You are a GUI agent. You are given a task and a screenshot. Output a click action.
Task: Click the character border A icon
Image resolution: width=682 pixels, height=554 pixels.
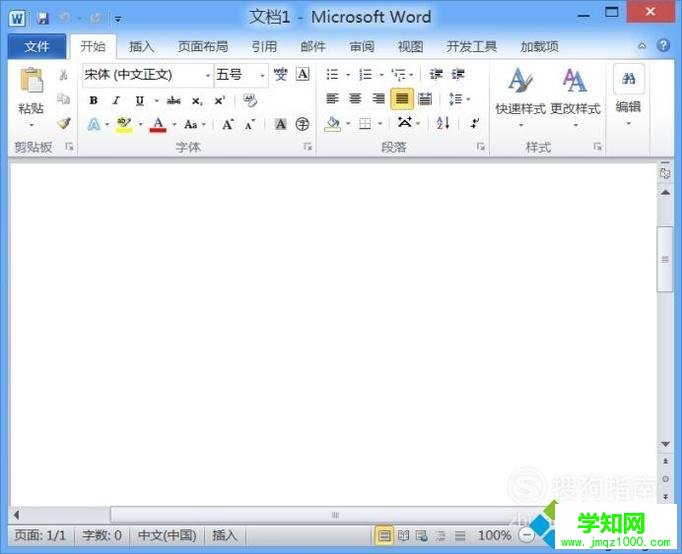tap(303, 74)
